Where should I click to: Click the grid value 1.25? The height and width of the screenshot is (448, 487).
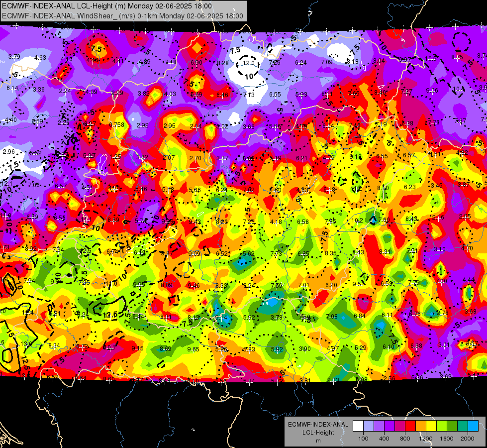pos(115,157)
